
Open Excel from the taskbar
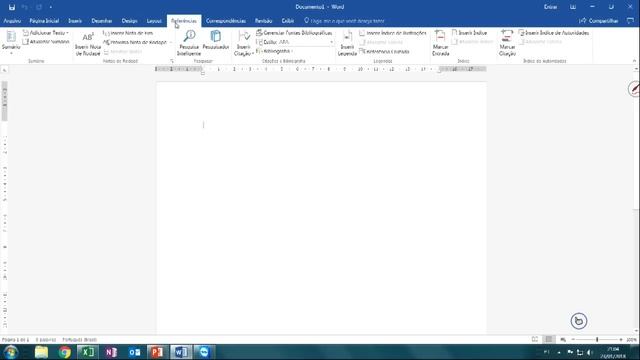pyautogui.click(x=87, y=352)
